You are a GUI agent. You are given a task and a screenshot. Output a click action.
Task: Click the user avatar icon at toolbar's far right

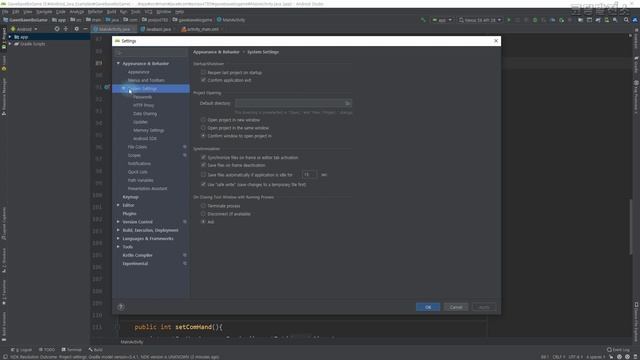635,20
